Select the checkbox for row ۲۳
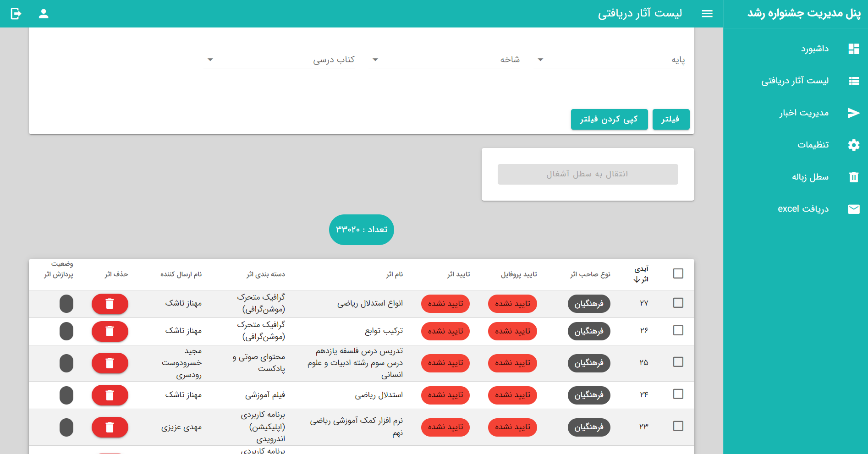The width and height of the screenshot is (868, 454). (x=678, y=426)
